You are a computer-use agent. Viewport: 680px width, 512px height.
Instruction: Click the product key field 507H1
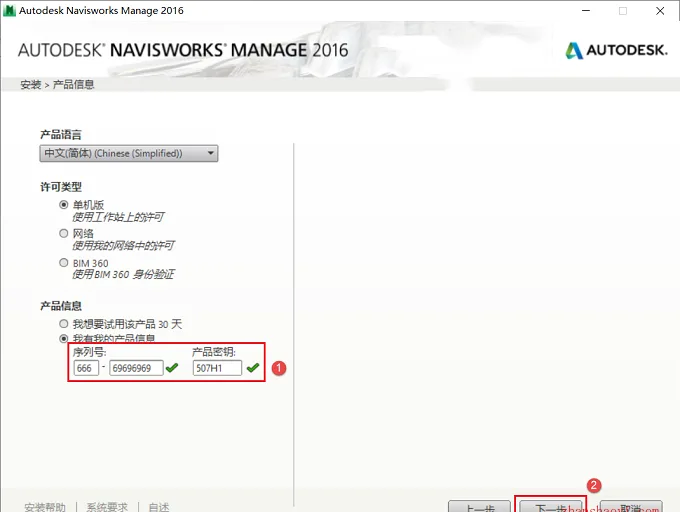point(217,368)
